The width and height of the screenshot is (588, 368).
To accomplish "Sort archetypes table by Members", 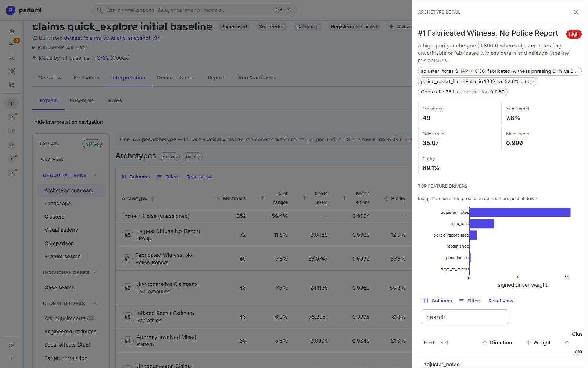I will point(230,198).
